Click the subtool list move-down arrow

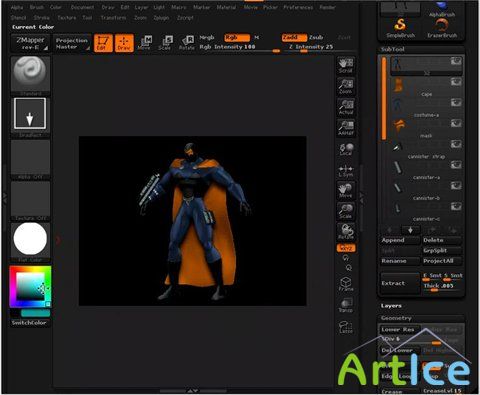coord(410,230)
